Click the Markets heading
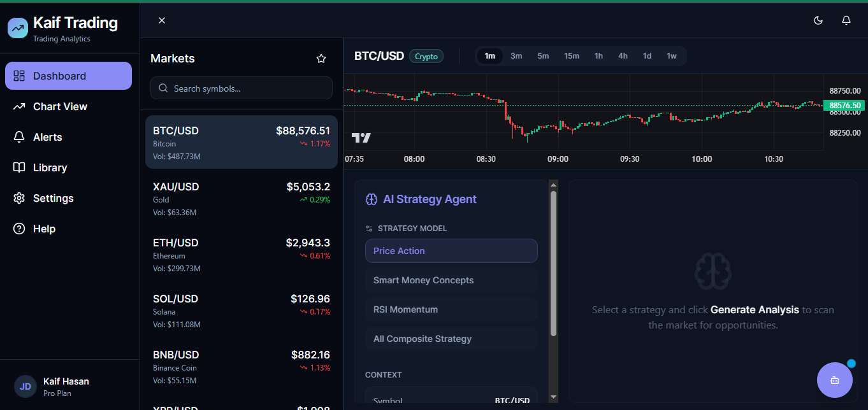This screenshot has height=410, width=868. pyautogui.click(x=173, y=59)
